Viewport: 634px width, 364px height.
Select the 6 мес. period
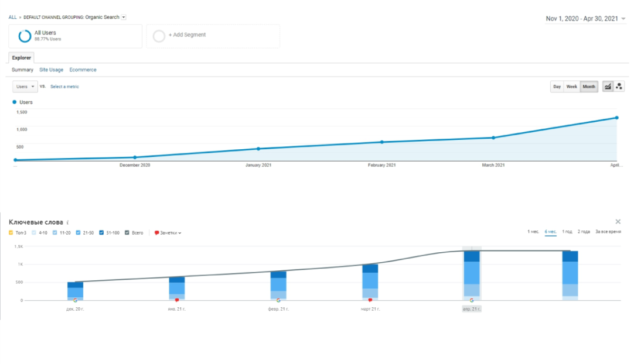(550, 232)
